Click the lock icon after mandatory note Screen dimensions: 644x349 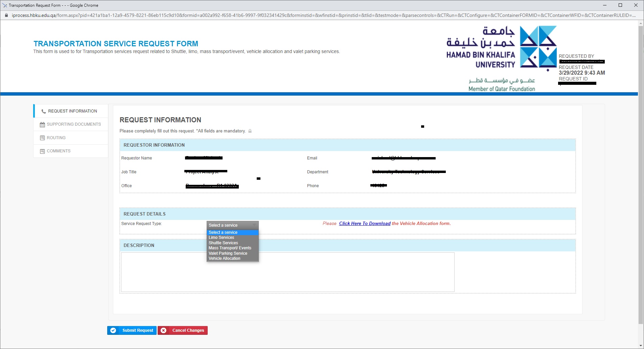click(250, 131)
